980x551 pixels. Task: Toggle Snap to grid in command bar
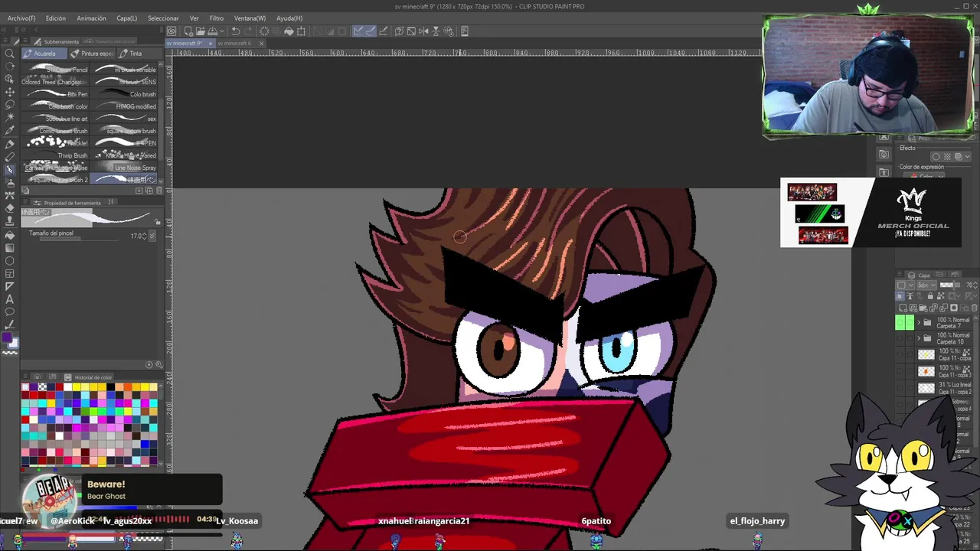point(383,31)
